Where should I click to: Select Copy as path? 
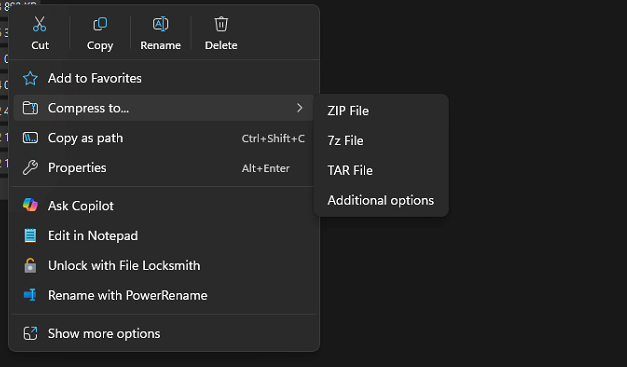[163, 138]
